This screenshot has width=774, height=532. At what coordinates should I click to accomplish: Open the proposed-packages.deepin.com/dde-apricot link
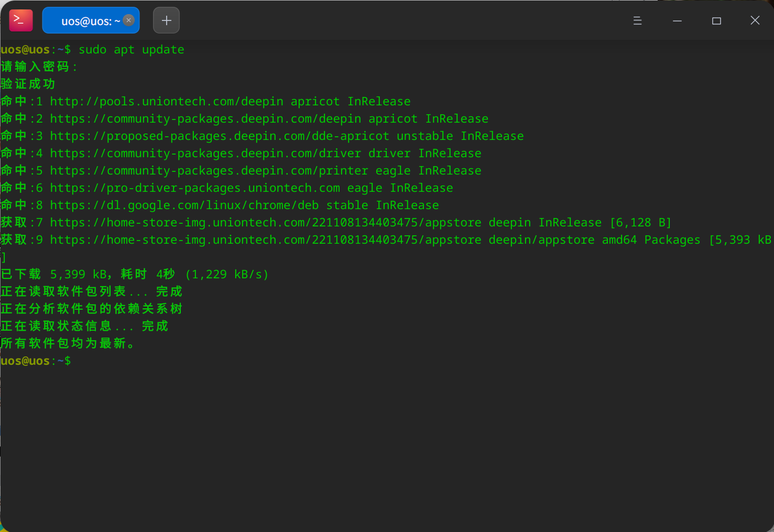click(220, 136)
